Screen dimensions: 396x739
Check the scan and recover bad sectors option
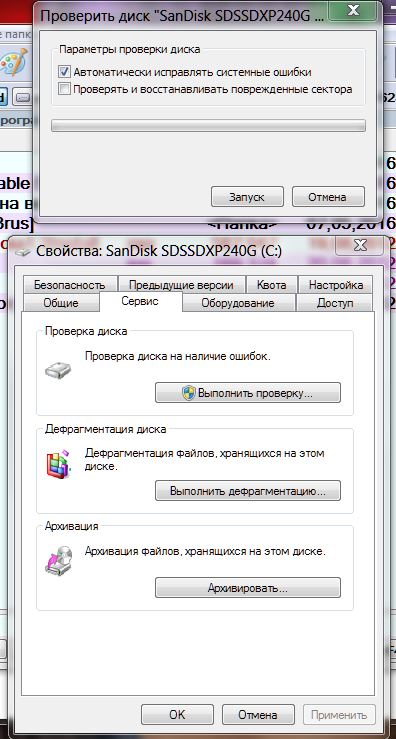(64, 89)
